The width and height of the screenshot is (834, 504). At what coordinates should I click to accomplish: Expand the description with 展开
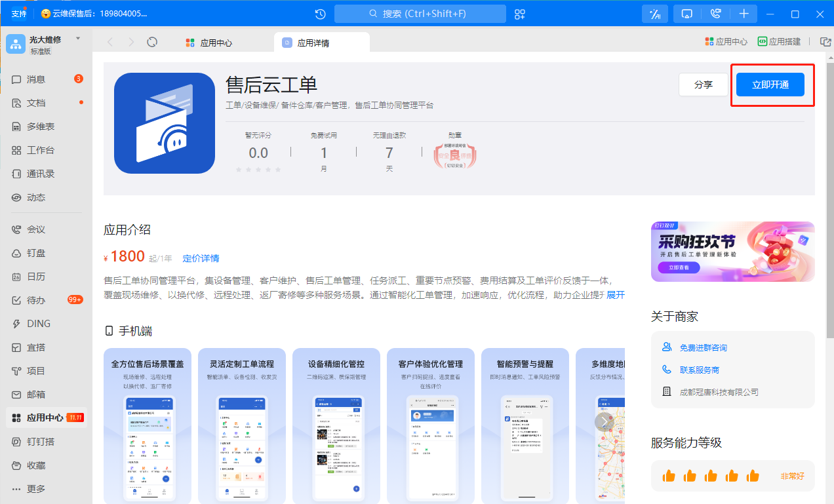616,295
